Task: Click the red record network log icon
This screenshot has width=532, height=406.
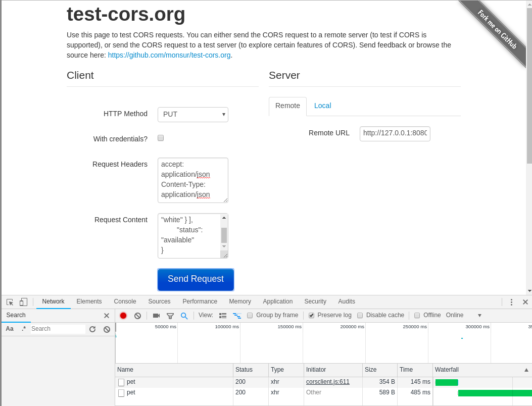Action: pyautogui.click(x=123, y=316)
